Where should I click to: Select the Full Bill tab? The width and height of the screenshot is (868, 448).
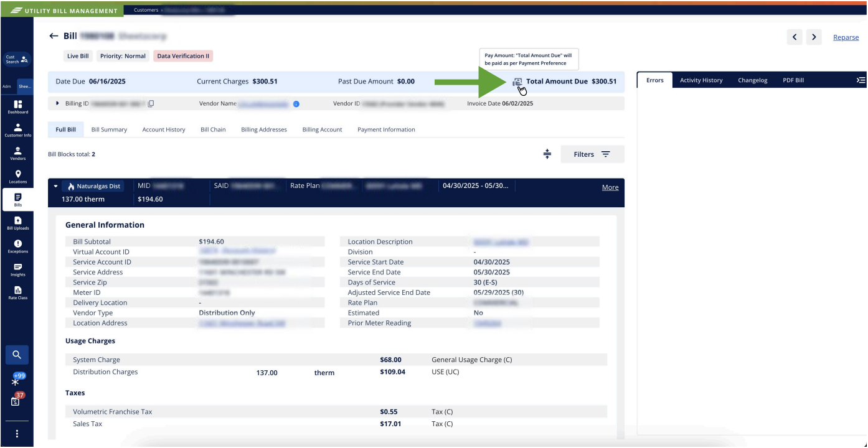pos(65,129)
